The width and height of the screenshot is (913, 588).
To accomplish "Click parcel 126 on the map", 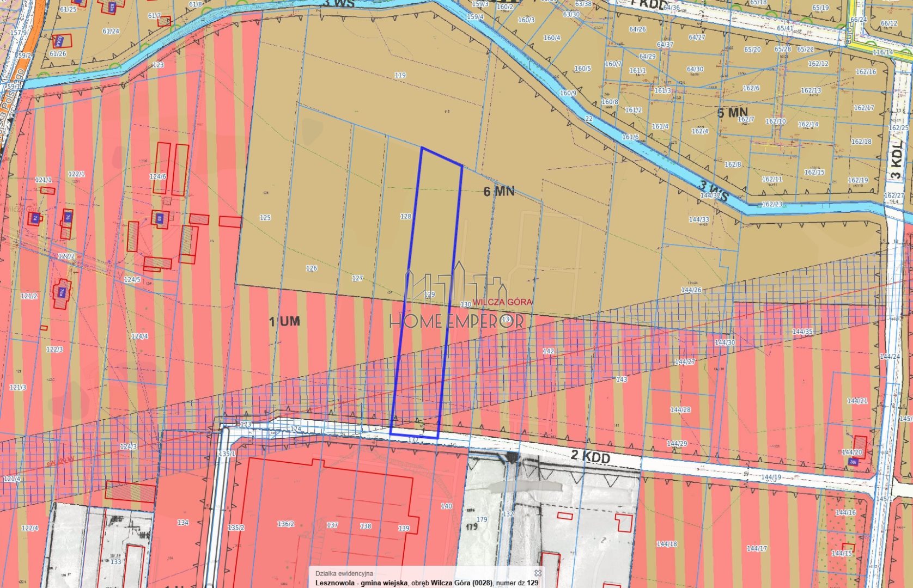I will click(311, 268).
